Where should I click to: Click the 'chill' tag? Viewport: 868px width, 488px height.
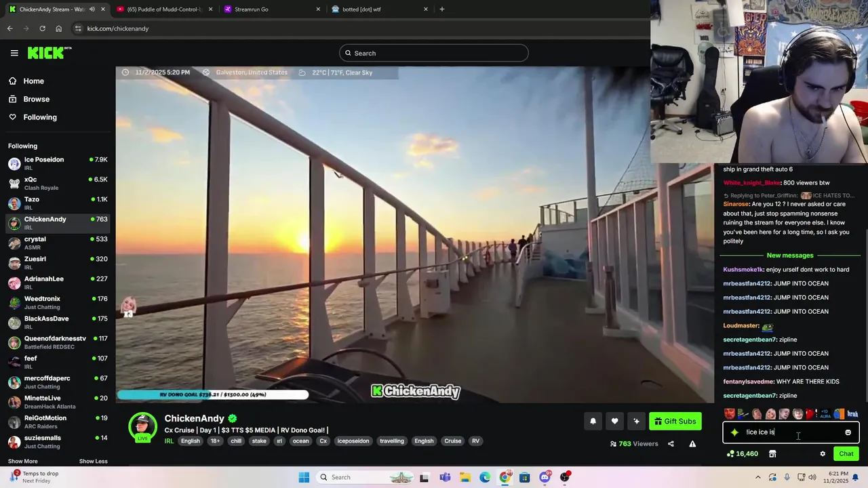tap(235, 441)
